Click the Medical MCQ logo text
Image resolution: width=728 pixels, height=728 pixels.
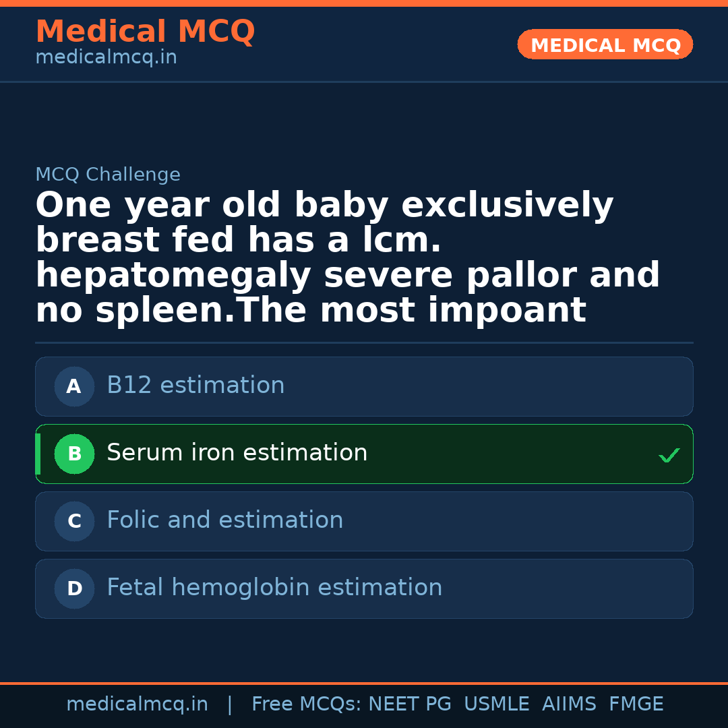click(145, 32)
